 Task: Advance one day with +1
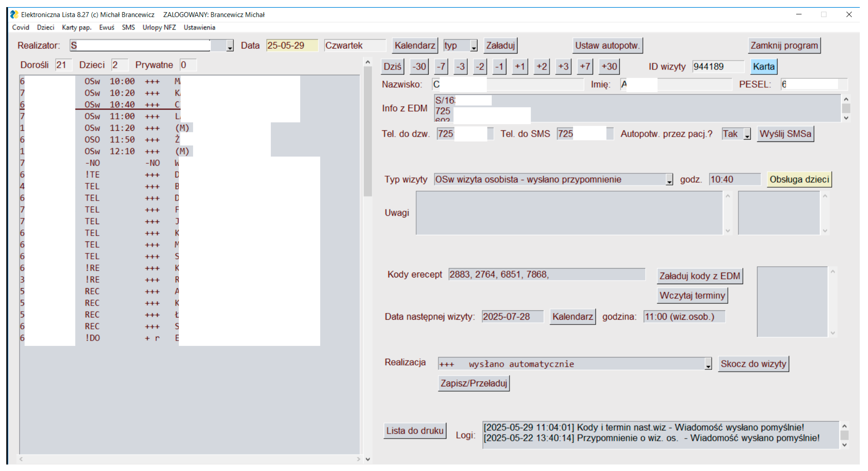coord(520,66)
